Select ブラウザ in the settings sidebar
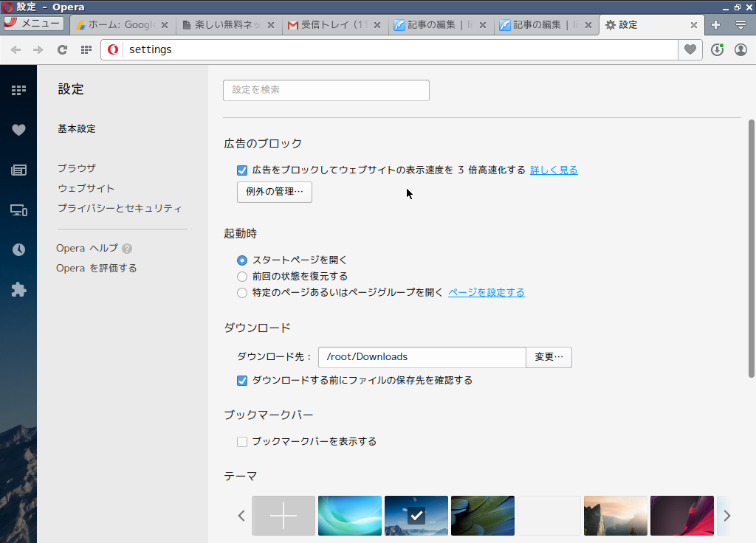The image size is (756, 543). pyautogui.click(x=77, y=168)
